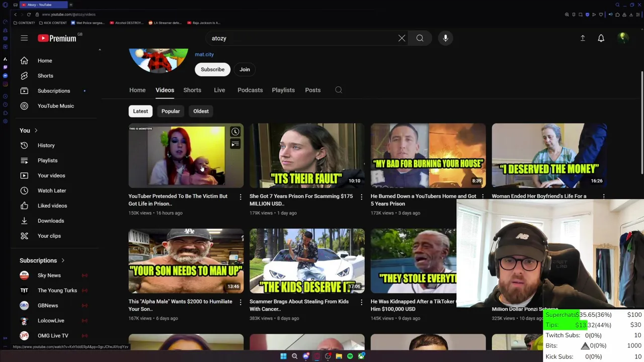Open "ITS THEIR FAULT" video thumbnail
The width and height of the screenshot is (644, 362).
tap(307, 155)
